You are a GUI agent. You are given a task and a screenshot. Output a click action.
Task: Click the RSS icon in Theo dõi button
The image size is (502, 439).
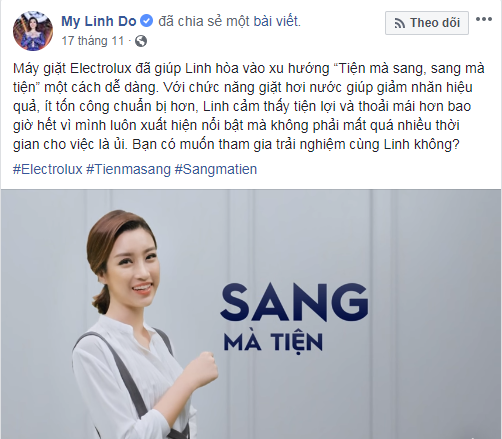pos(399,23)
